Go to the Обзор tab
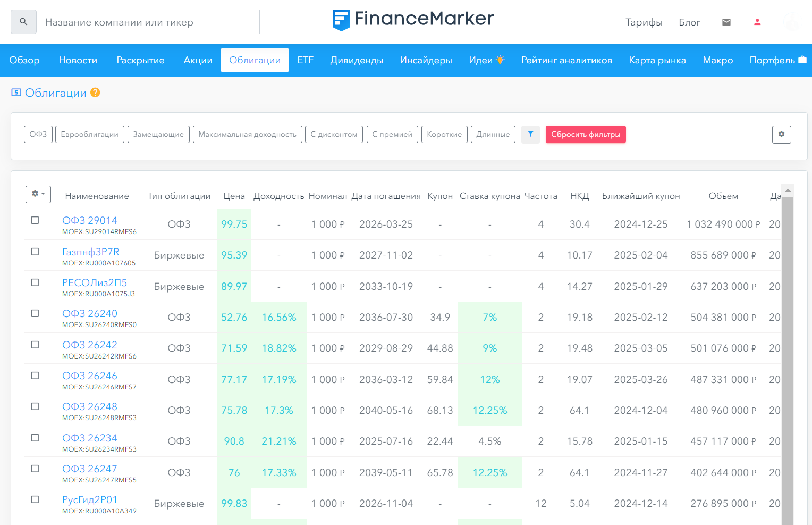Image resolution: width=812 pixels, height=525 pixels. point(24,60)
